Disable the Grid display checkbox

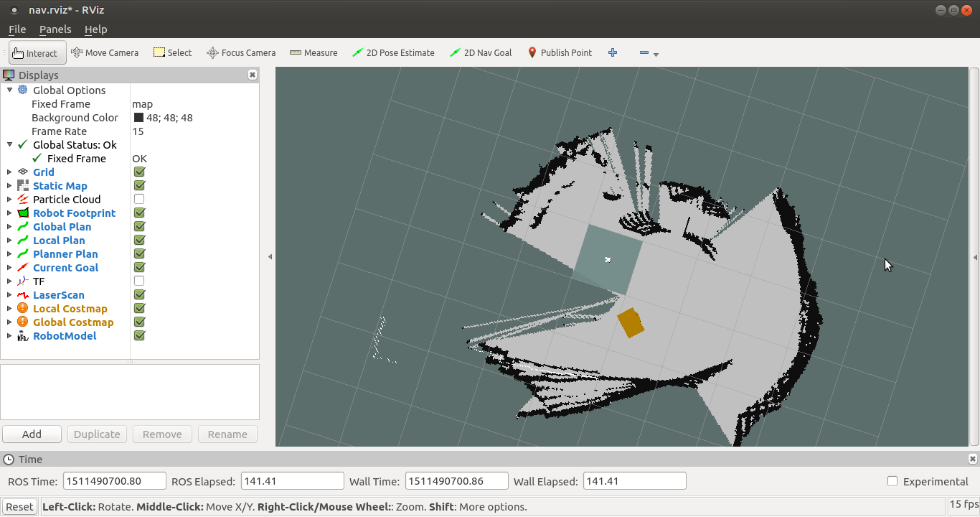139,172
